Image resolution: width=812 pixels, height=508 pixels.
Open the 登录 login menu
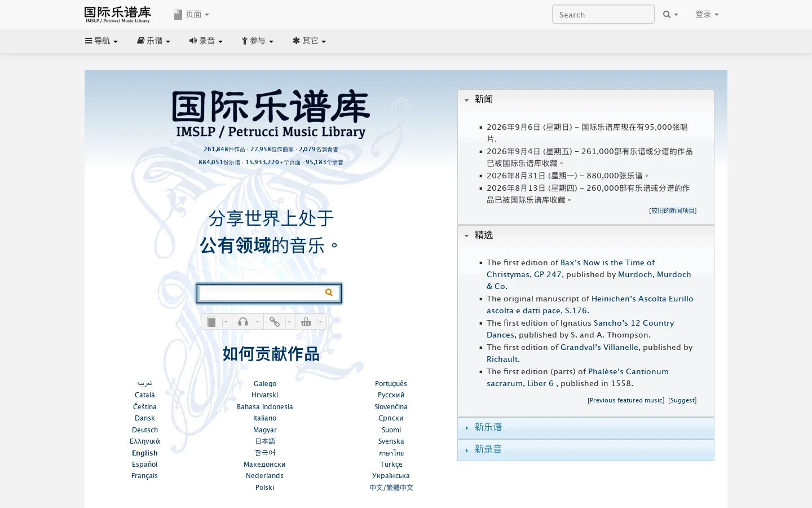coord(707,15)
